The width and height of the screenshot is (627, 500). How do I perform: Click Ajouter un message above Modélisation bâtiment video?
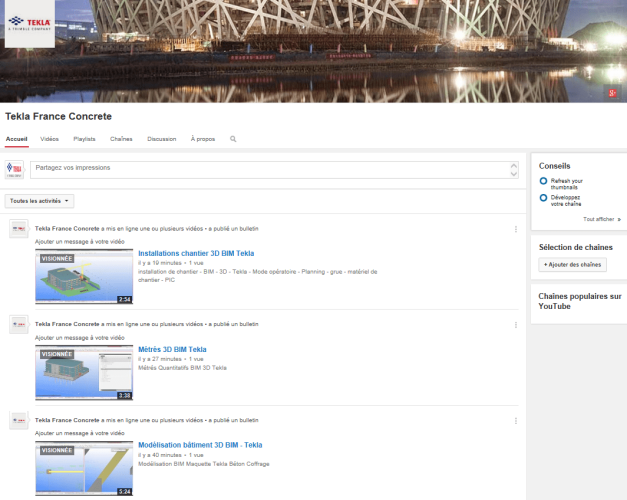[x=80, y=433]
